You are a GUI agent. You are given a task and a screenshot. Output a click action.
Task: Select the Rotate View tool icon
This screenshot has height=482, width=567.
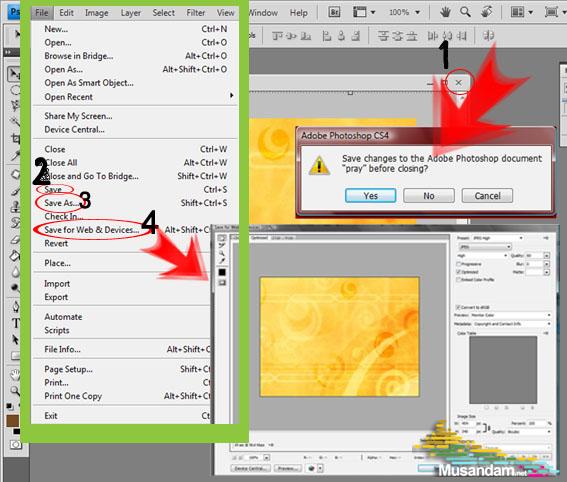[x=487, y=12]
